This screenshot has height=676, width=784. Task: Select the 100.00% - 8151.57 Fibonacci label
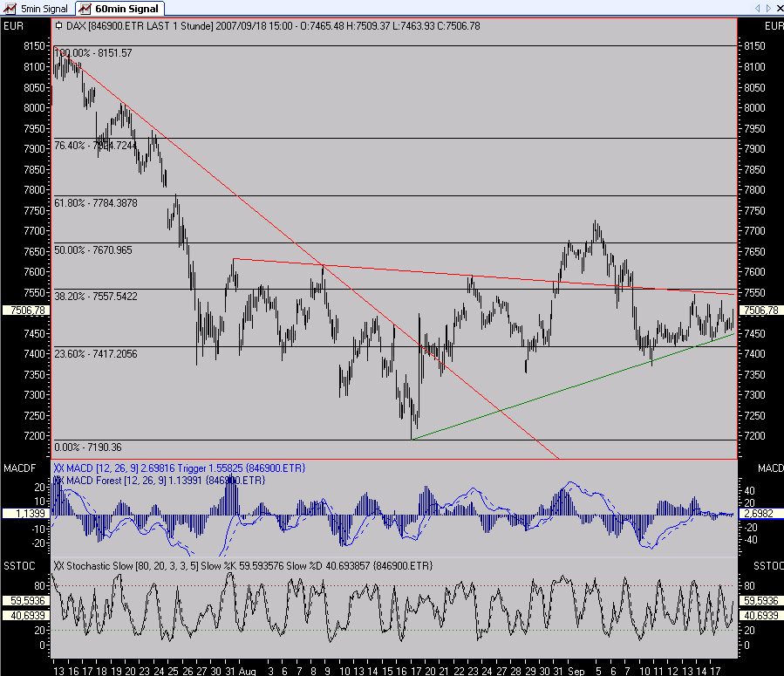[93, 53]
